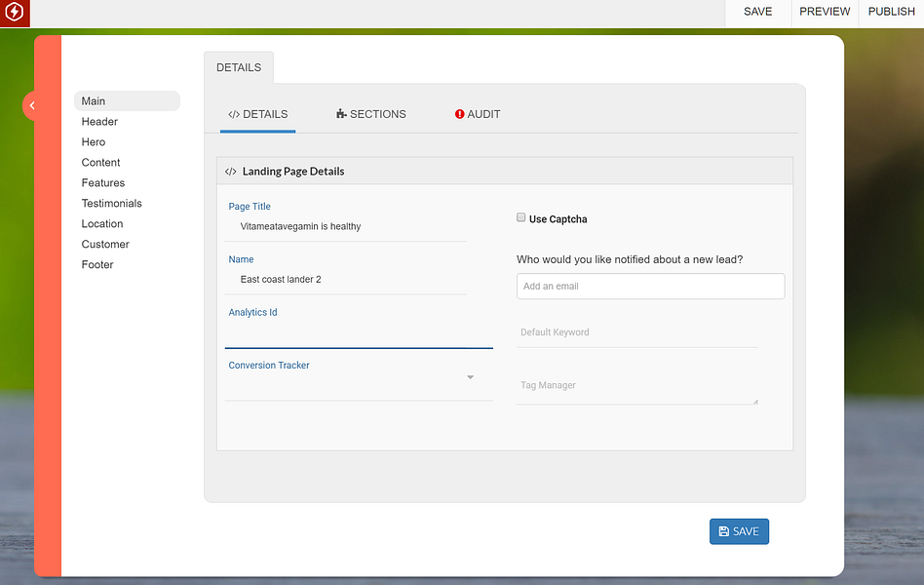Click the Use Captcha label

tap(558, 219)
